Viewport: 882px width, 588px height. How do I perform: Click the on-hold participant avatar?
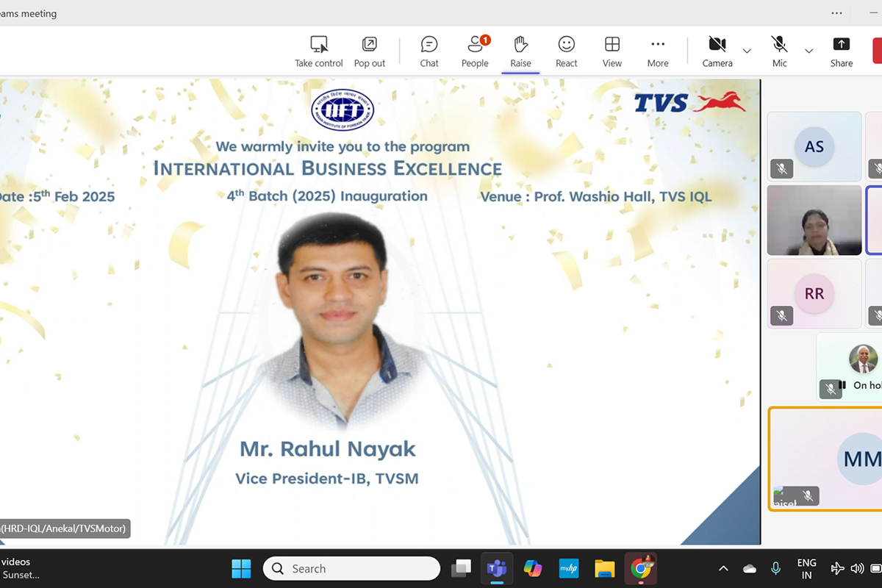pos(863,359)
